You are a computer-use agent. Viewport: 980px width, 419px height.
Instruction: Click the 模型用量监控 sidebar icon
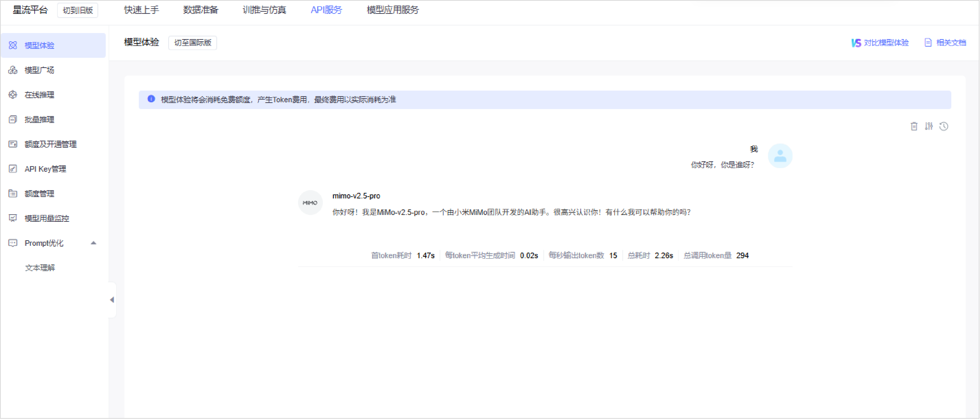[13, 218]
